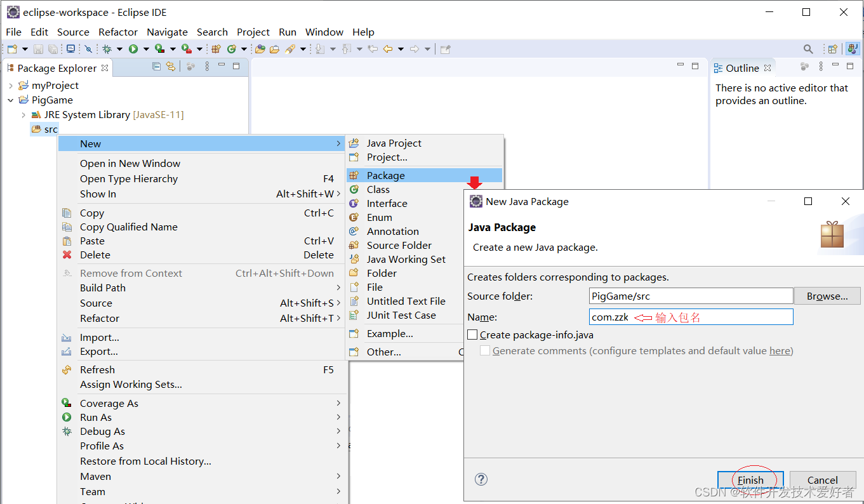Image resolution: width=864 pixels, height=504 pixels.
Task: Click the yellow Back navigation arrow
Action: 388,49
